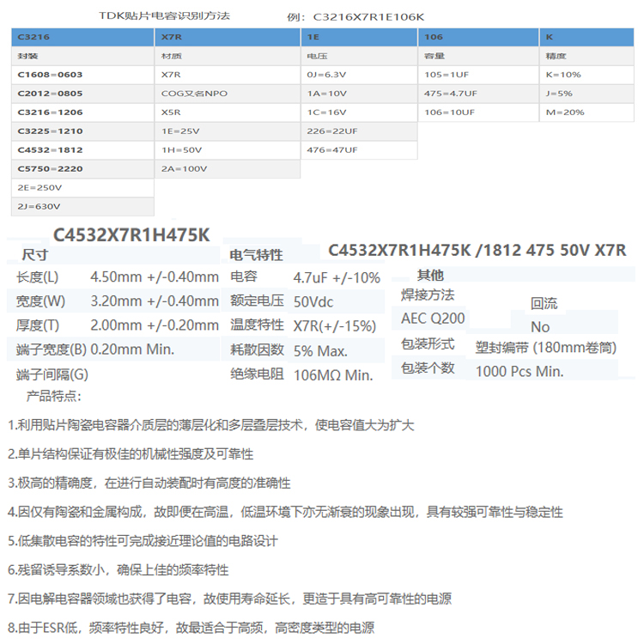Image resolution: width=644 pixels, height=644 pixels.
Task: Select the C5750=2220 cell
Action: [82, 169]
